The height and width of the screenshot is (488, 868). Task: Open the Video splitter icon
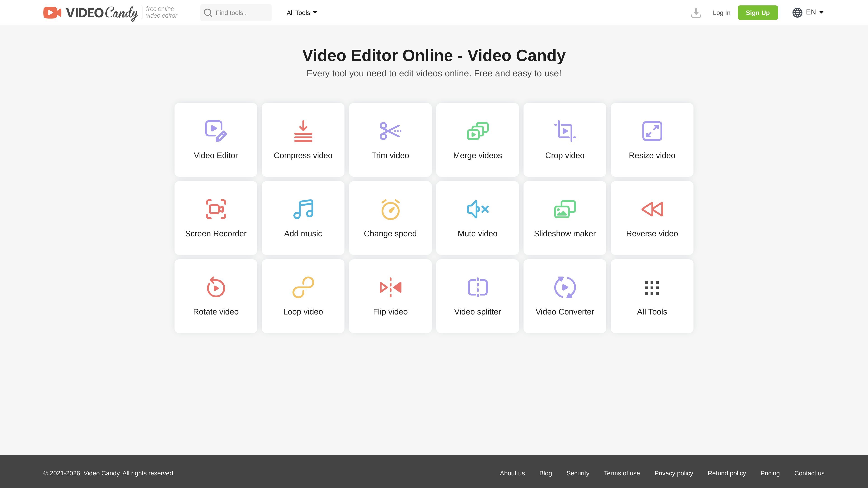coord(477,287)
